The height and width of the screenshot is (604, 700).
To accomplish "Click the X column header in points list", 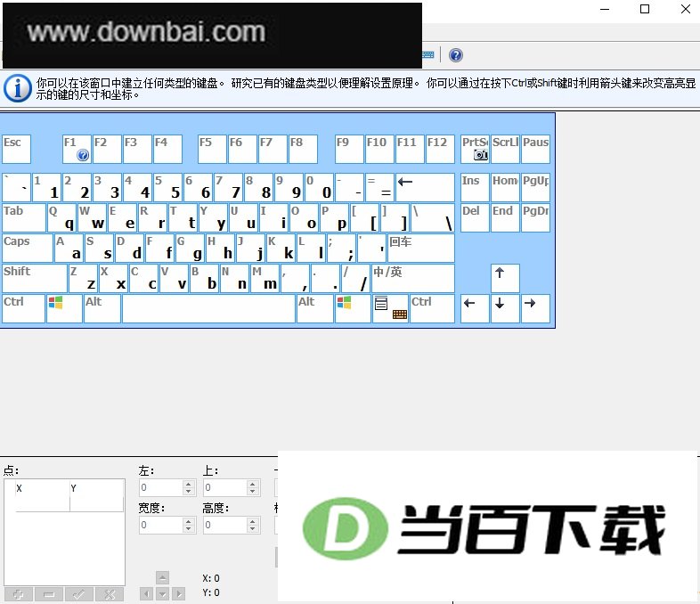I will (43, 488).
